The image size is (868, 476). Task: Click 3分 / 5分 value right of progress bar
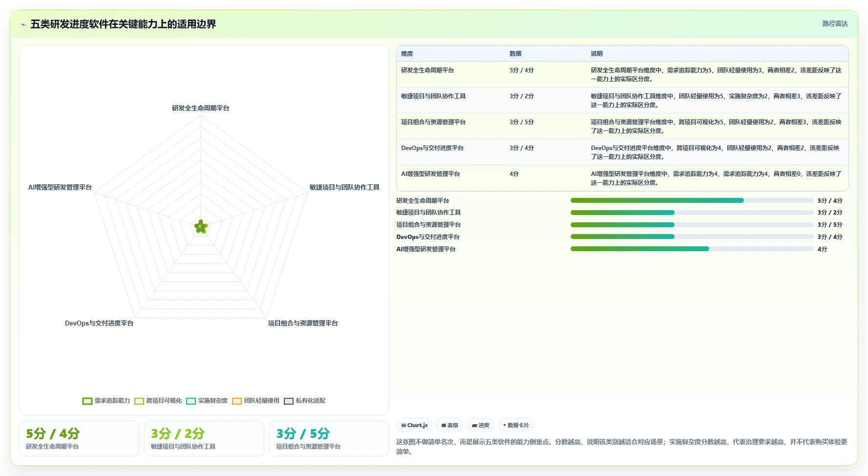[x=830, y=225]
